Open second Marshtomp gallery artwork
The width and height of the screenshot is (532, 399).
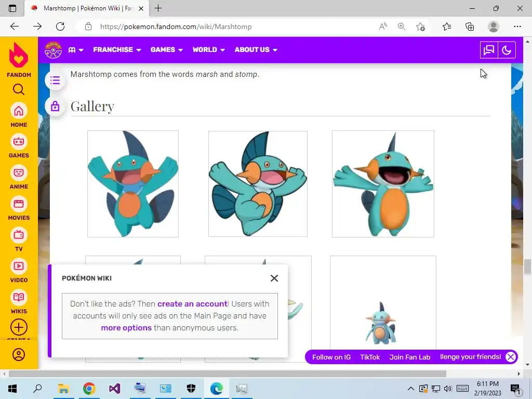(258, 184)
